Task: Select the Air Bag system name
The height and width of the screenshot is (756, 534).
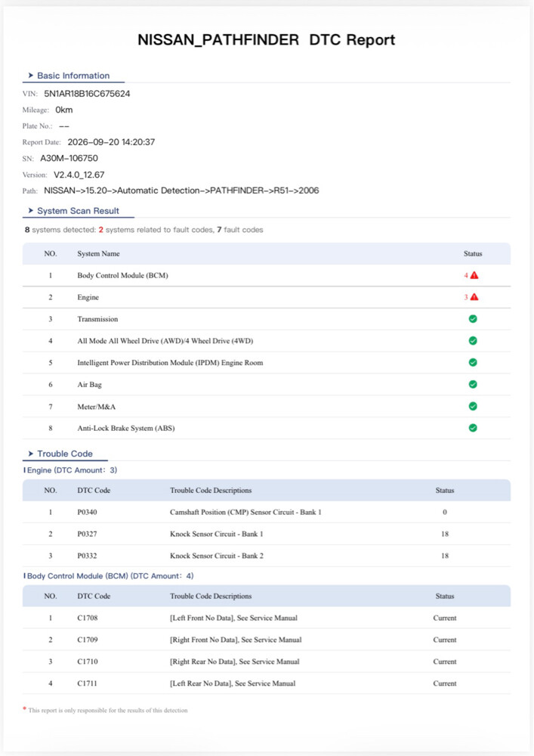Action: point(90,385)
